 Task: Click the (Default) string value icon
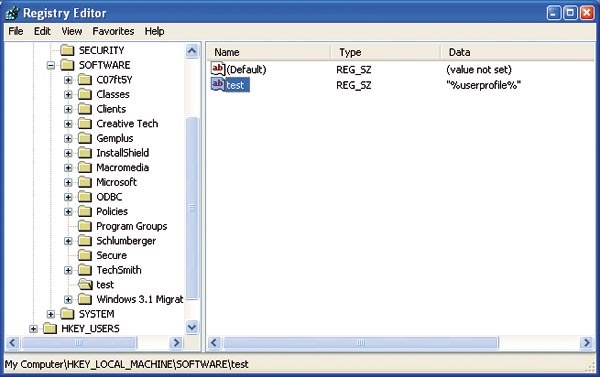click(x=218, y=69)
